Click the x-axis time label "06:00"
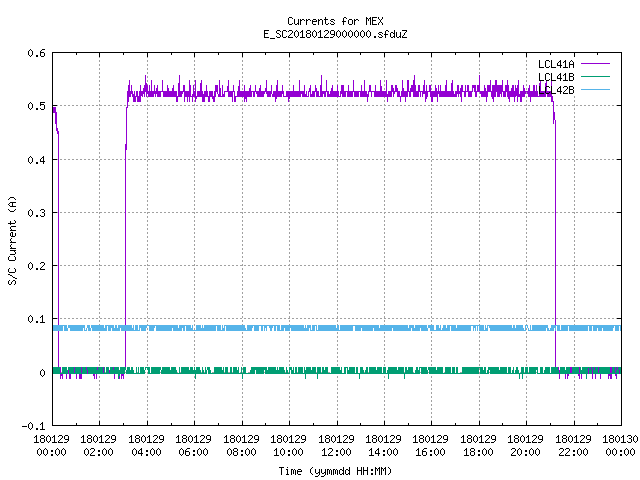This screenshot has width=640, height=480. point(193,452)
